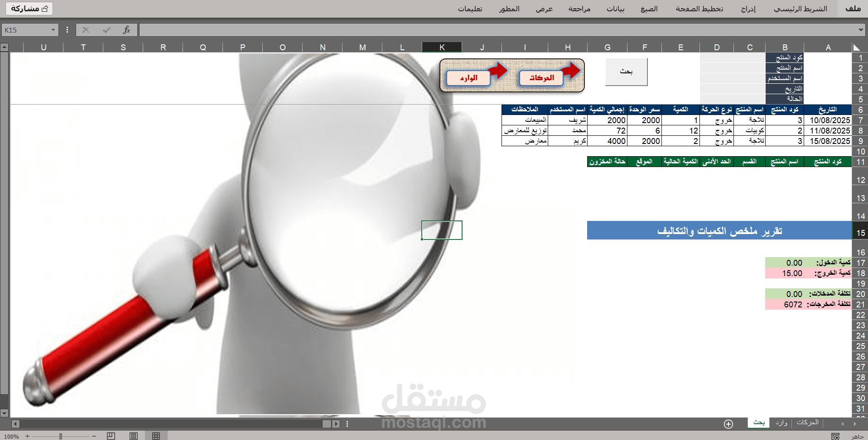Click the تكلفة المخرجات value 6072
Viewport: 868px width, 440px height.
click(x=785, y=305)
